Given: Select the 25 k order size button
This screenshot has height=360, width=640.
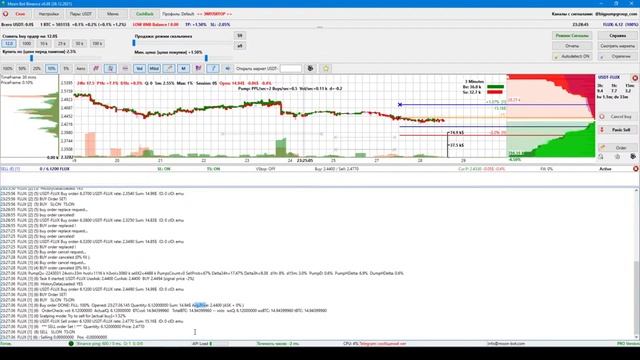Looking at the screenshot, I should pyautogui.click(x=62, y=43).
